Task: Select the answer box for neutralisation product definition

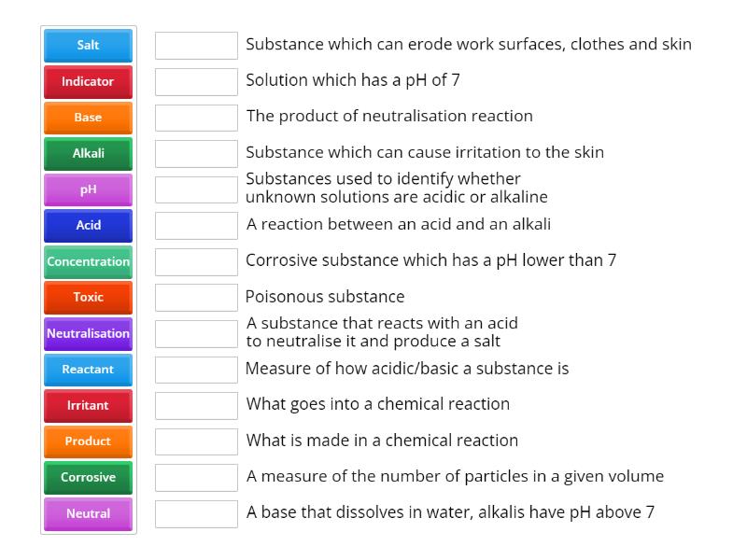Action: [x=196, y=118]
